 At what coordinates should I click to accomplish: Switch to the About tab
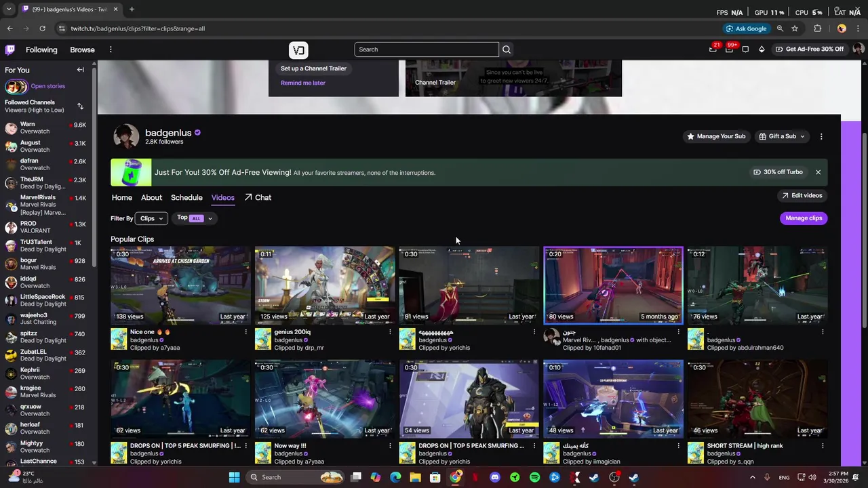[x=151, y=197]
